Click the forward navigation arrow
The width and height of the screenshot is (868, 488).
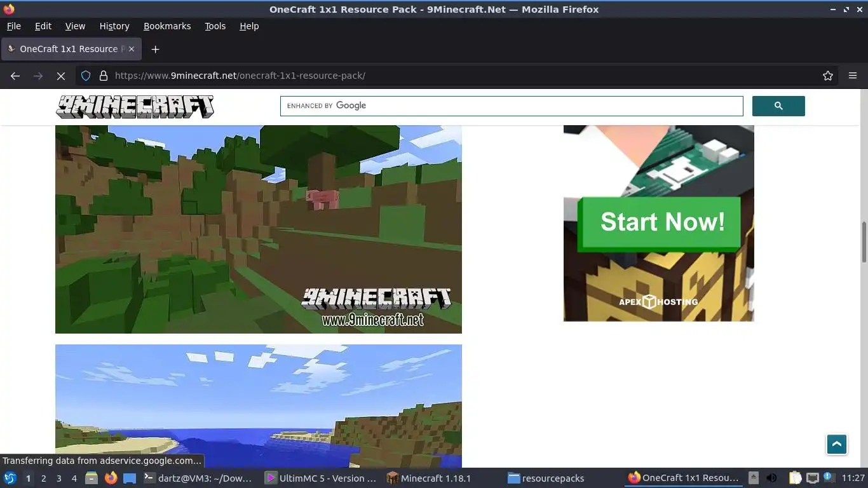[38, 76]
